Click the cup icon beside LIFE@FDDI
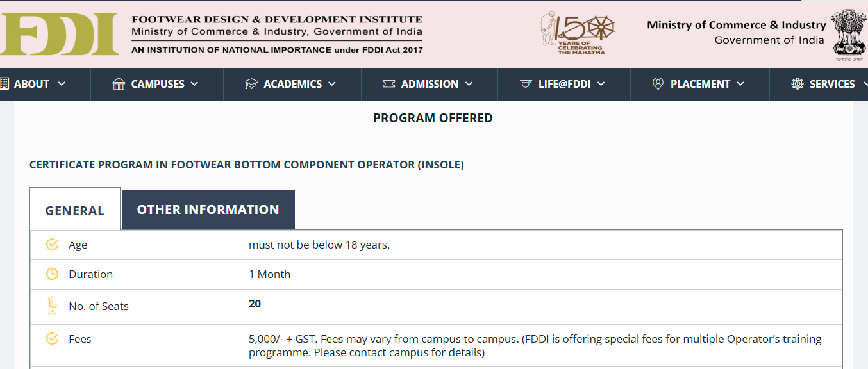Screen dimensions: 868x369 [526, 84]
